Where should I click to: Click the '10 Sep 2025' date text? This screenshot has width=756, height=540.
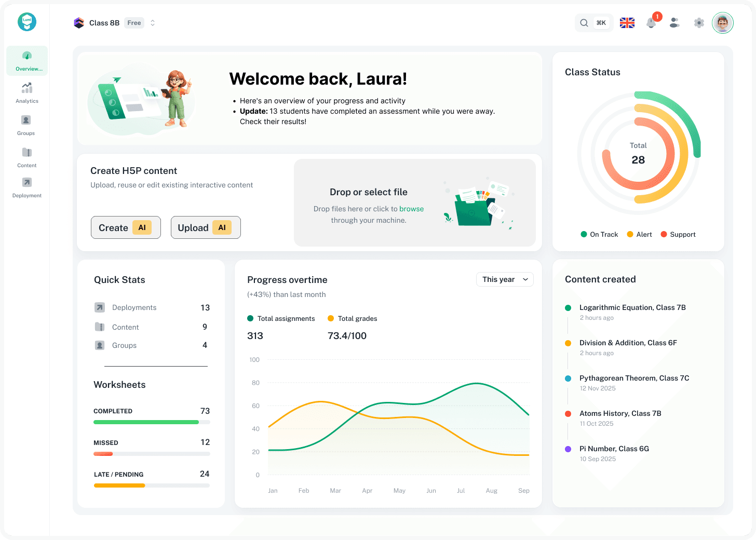click(x=598, y=459)
